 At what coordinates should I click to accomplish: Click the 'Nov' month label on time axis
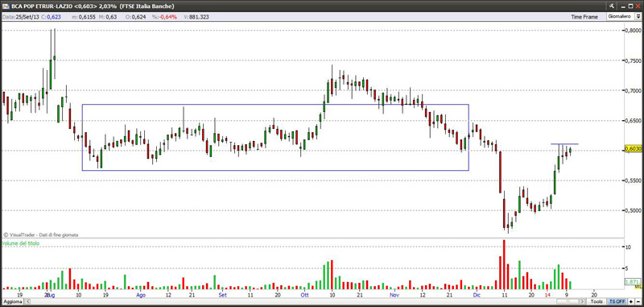[394, 295]
